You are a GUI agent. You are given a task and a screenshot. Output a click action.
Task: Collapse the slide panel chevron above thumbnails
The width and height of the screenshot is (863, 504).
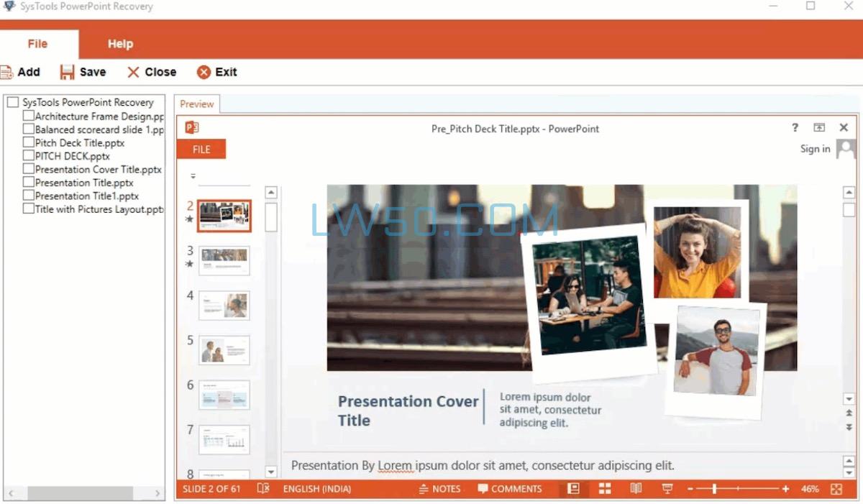(193, 175)
